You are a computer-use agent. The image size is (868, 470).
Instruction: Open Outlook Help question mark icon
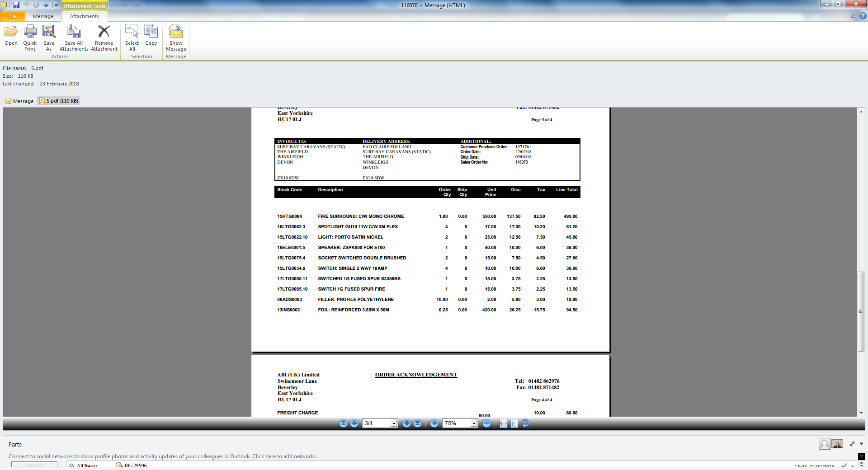[x=863, y=16]
